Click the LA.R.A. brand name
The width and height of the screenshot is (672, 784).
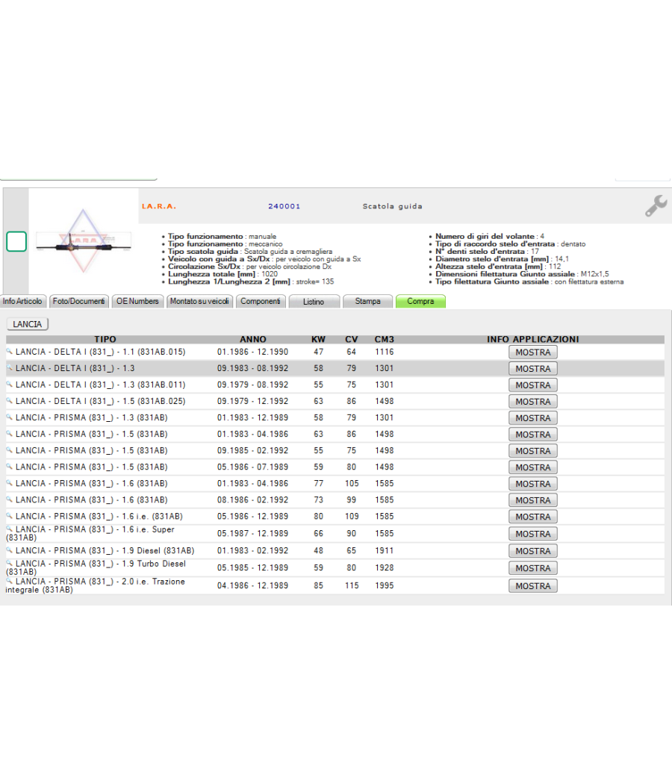[x=159, y=207]
